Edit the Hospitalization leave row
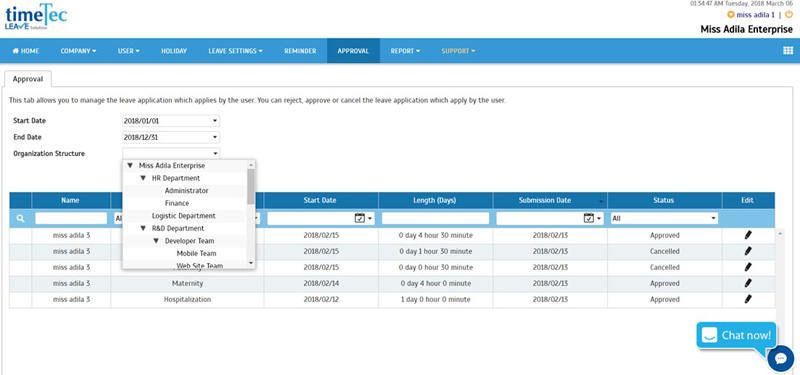 pyautogui.click(x=748, y=299)
